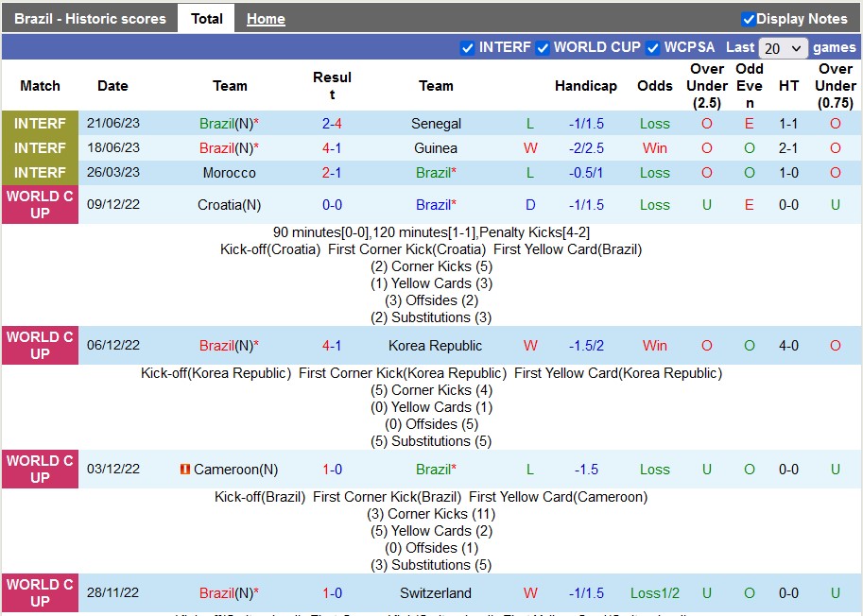
Task: Switch to the Total tab
Action: pos(206,19)
